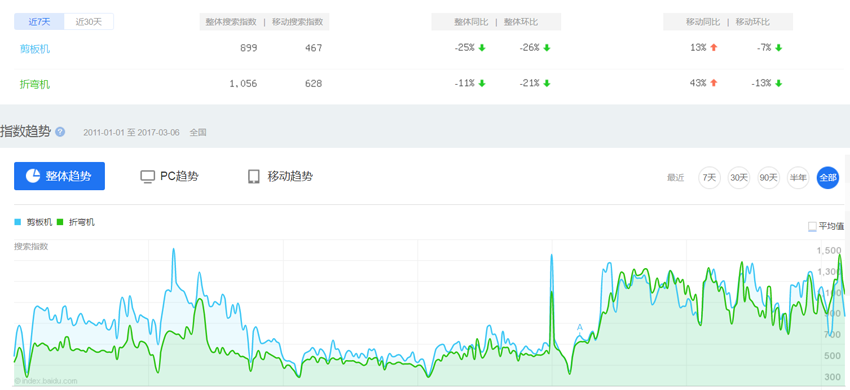Viewport: 850px width, 390px height.
Task: Show the last 30天 range
Action: pos(739,177)
